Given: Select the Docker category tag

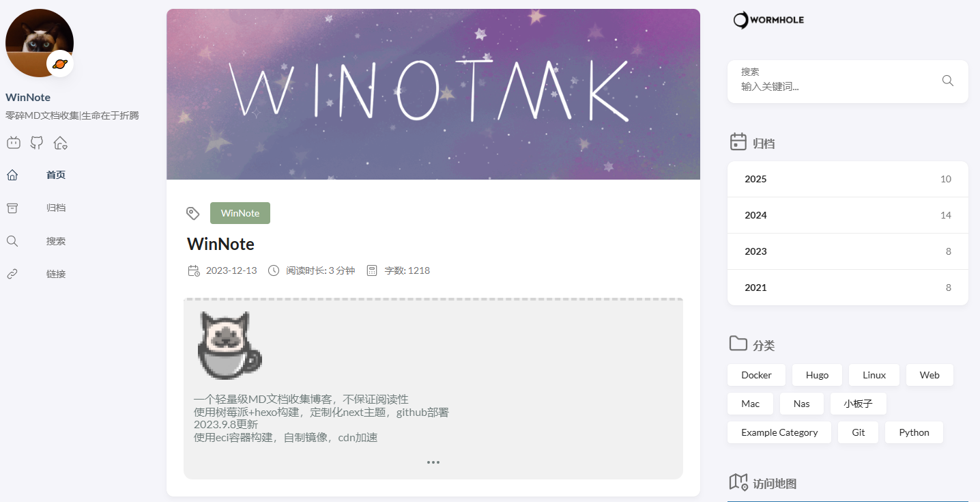Looking at the screenshot, I should click(756, 375).
